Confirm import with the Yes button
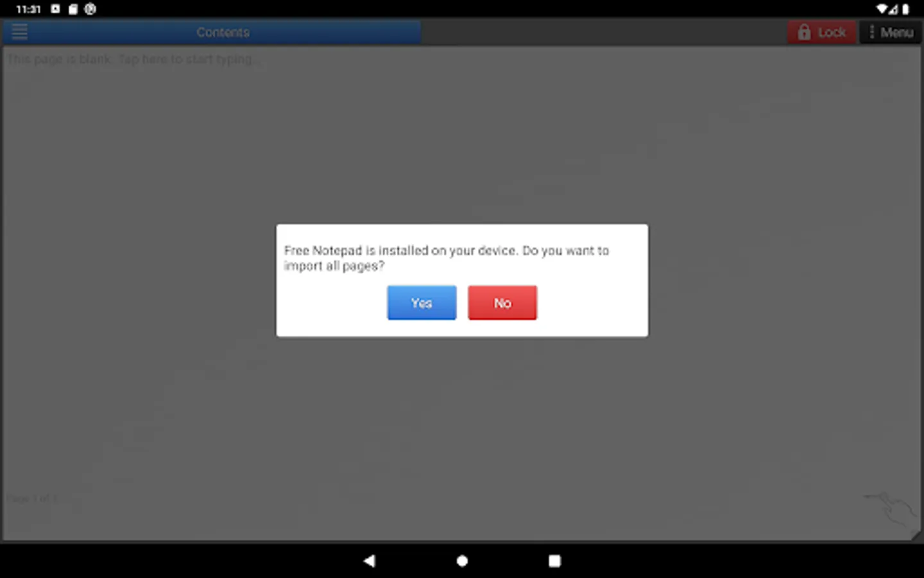 tap(422, 302)
